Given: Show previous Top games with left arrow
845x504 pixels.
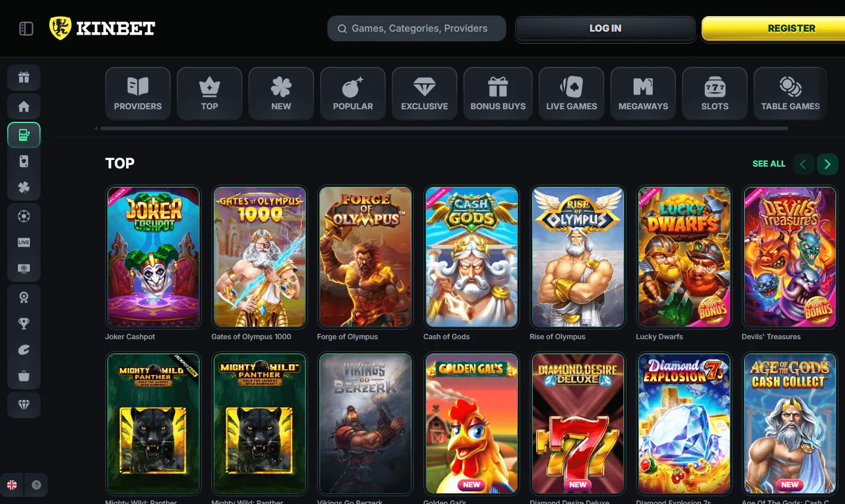Looking at the screenshot, I should click(x=803, y=164).
